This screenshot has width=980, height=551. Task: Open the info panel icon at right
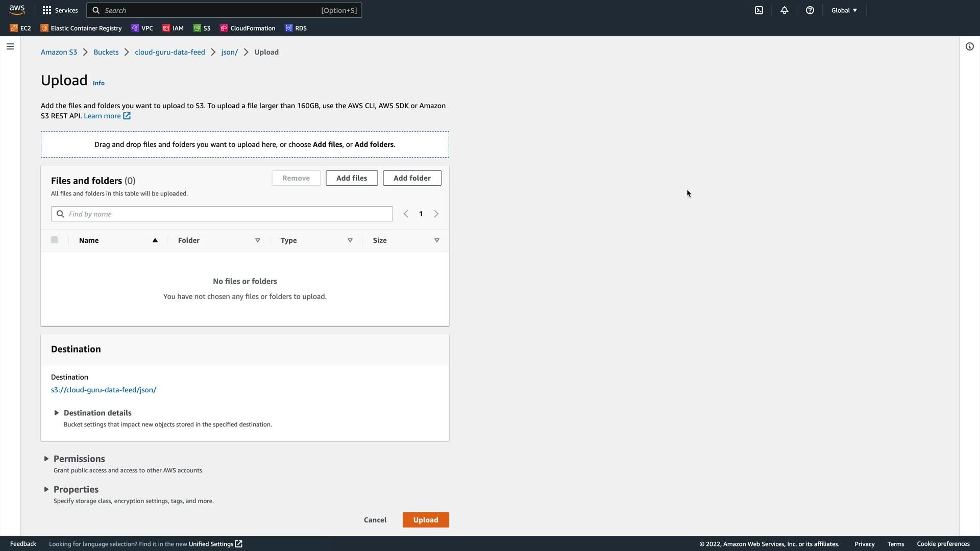969,46
